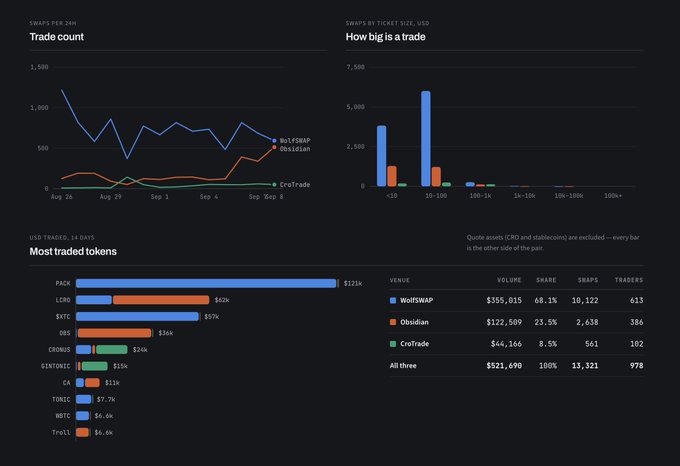Viewport: 680px width, 466px height.
Task: Click the 10,122 swaps value
Action: [x=585, y=300]
